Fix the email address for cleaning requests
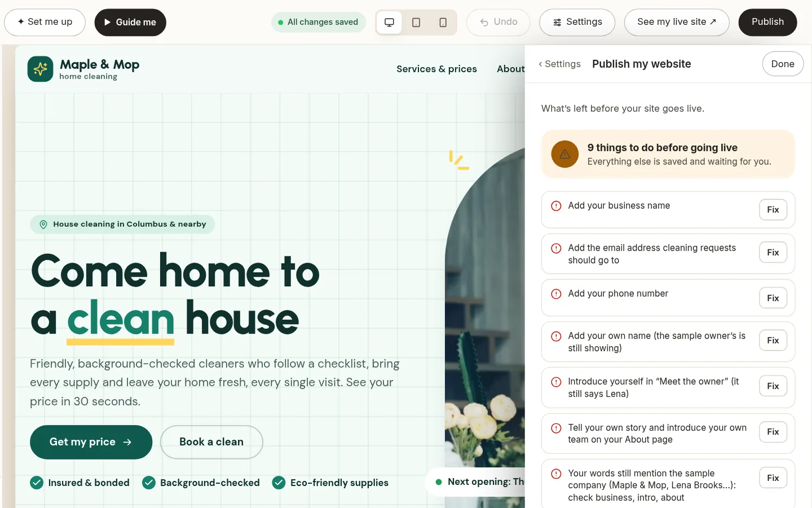 coord(773,252)
